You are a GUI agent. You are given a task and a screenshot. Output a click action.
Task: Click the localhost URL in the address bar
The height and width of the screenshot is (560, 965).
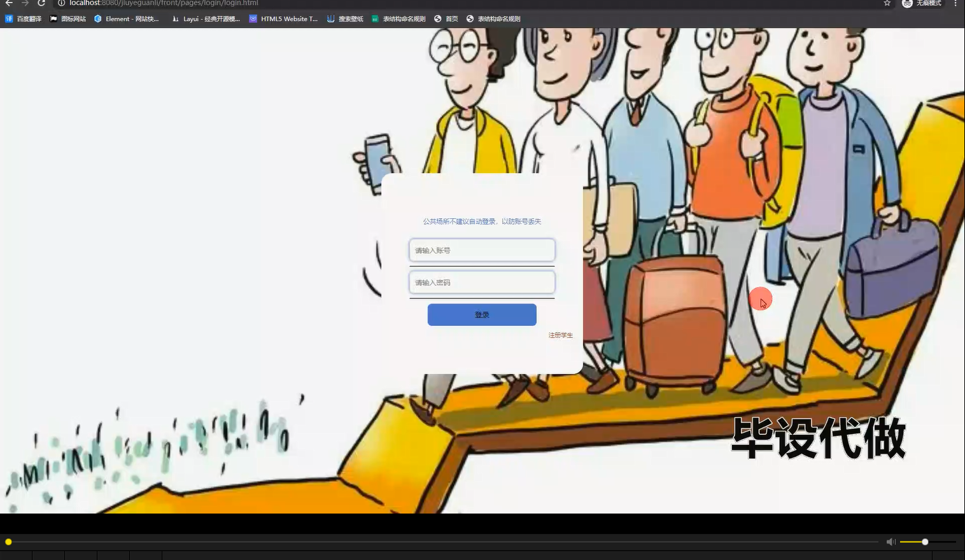[x=164, y=3]
